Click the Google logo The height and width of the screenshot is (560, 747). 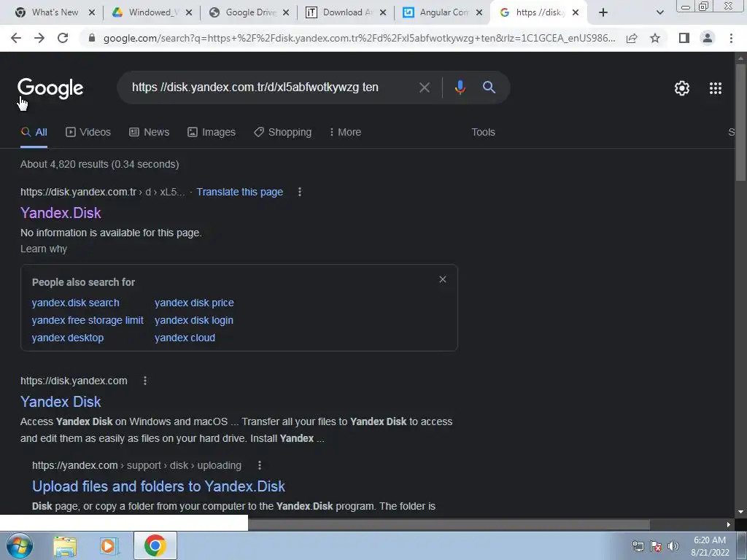(50, 88)
